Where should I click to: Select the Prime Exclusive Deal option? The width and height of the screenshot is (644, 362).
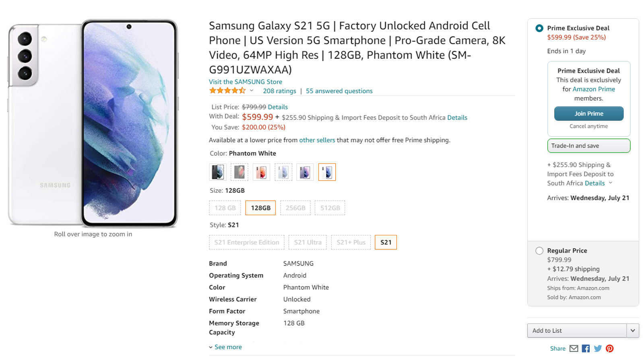[539, 28]
